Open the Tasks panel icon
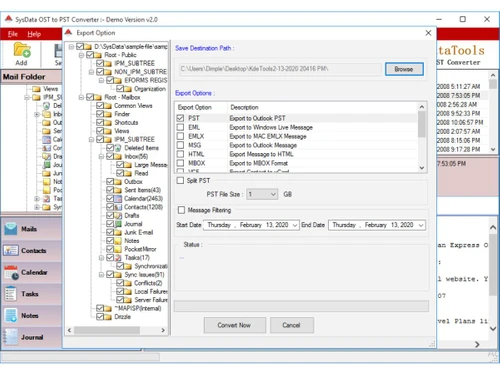500x375 pixels. point(11,294)
